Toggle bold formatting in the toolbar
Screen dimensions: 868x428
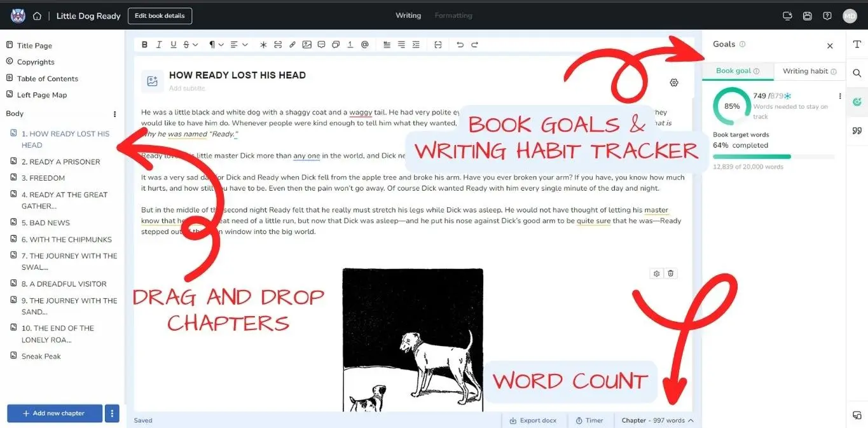pyautogui.click(x=144, y=45)
